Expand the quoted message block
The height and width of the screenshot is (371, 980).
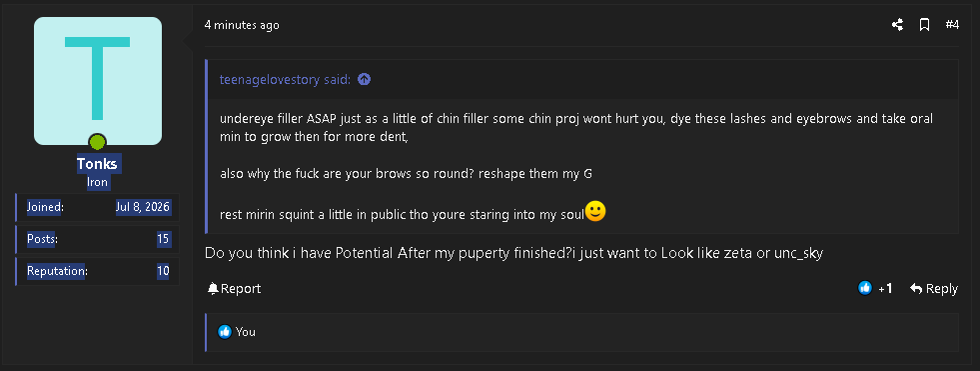pos(581,165)
